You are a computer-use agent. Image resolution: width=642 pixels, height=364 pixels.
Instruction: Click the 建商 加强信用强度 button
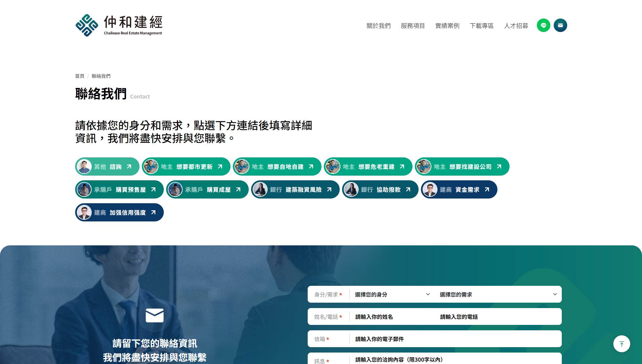[119, 212]
